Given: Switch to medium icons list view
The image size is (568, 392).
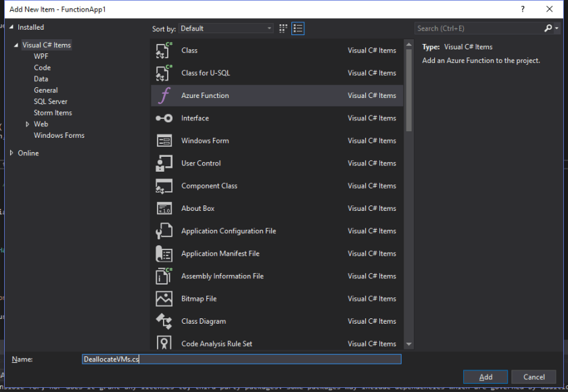Looking at the screenshot, I should [298, 28].
